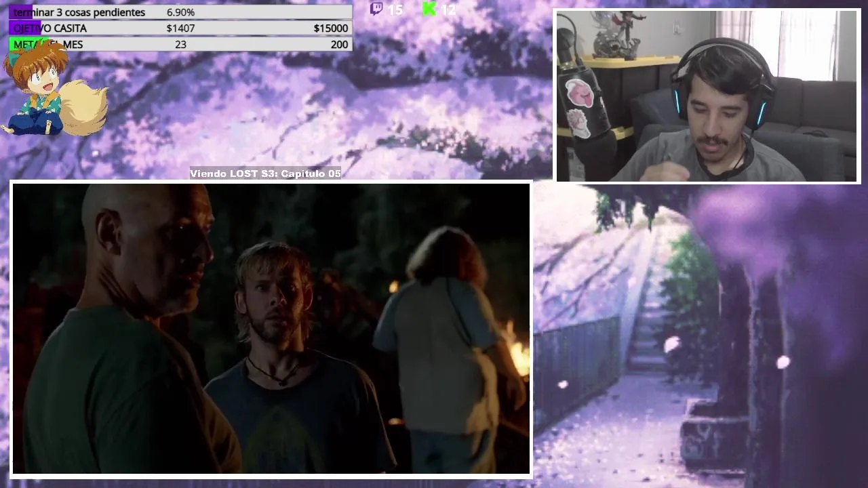Click the $1407 current amount
The image size is (868, 488).
tap(180, 28)
